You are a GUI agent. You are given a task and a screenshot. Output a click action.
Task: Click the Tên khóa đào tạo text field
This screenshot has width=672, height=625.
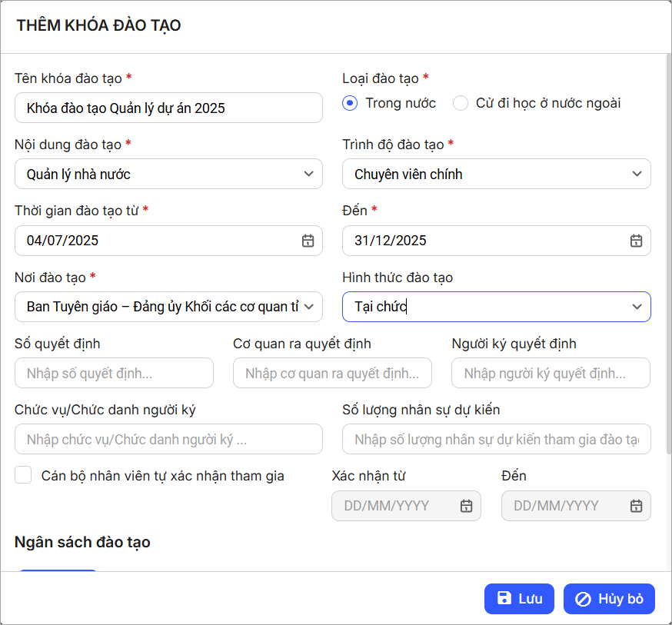tap(168, 108)
